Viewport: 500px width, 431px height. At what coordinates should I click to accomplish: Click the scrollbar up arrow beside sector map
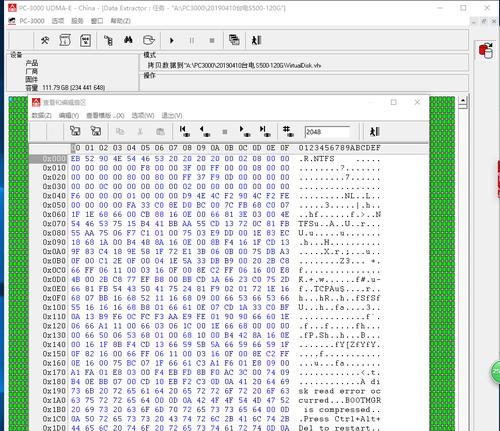click(463, 100)
